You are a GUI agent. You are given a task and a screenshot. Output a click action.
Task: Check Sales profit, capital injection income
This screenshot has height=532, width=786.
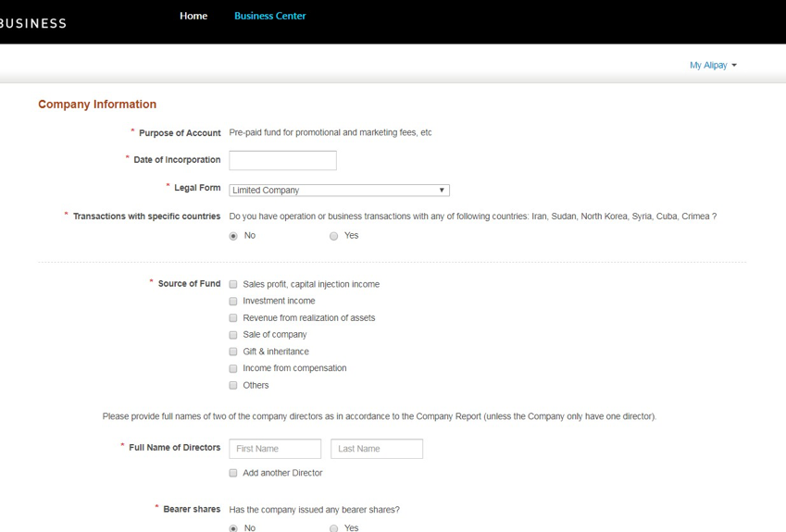[233, 285]
